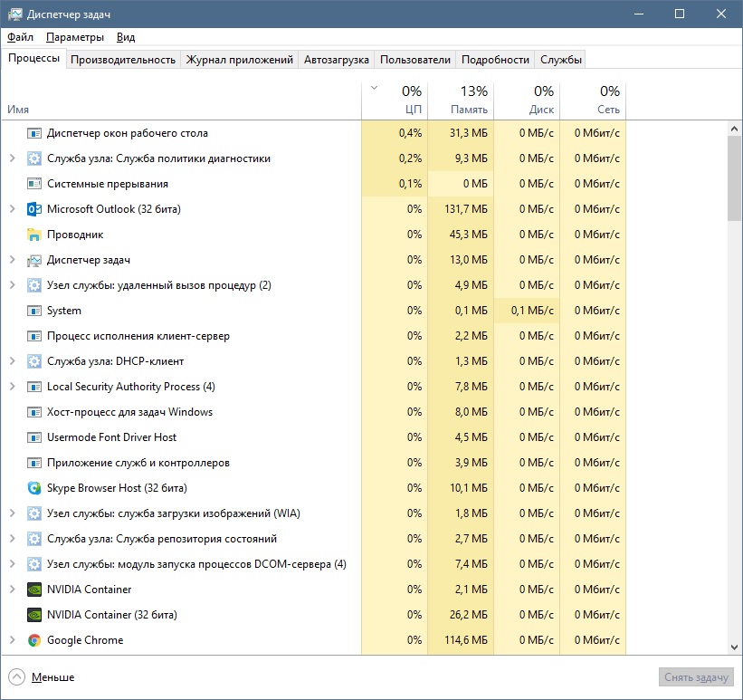Expand Служба репозитория состояний row
Viewport: 743px width, 700px height.
pos(13,539)
